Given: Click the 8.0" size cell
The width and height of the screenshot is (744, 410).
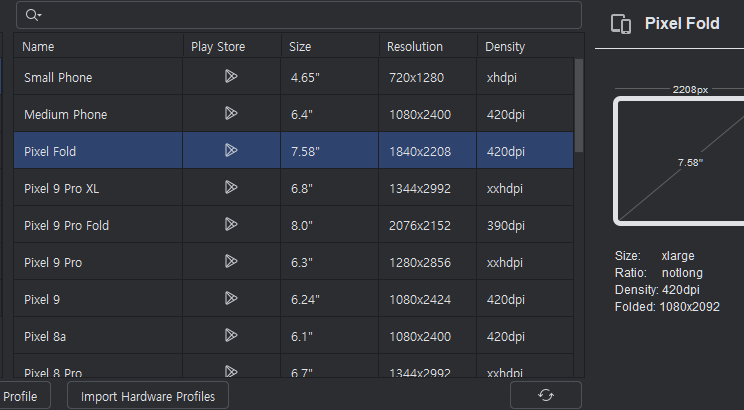Looking at the screenshot, I should tap(330, 225).
